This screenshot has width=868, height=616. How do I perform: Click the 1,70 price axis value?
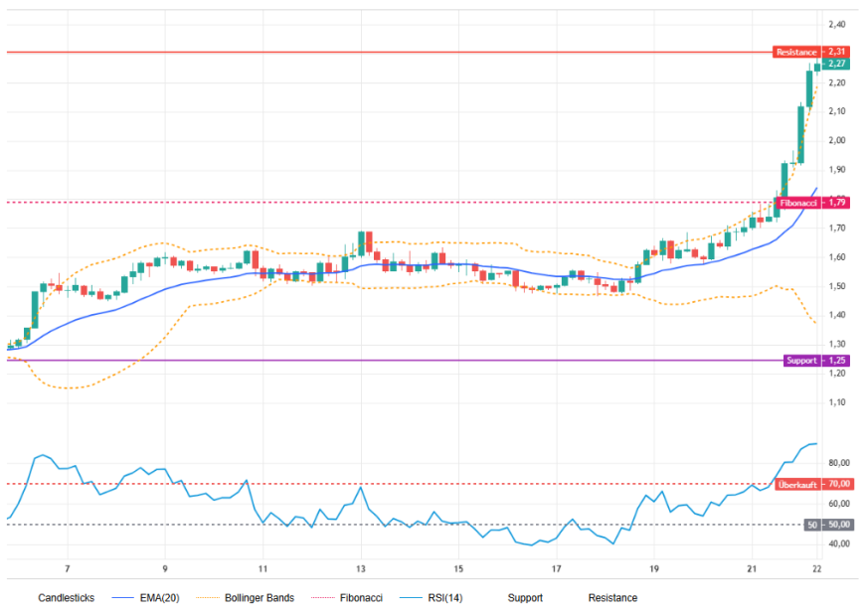pos(837,228)
